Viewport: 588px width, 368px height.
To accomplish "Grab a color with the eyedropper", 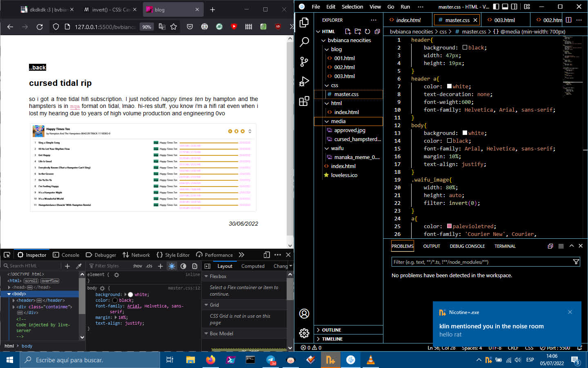I will point(79,266).
